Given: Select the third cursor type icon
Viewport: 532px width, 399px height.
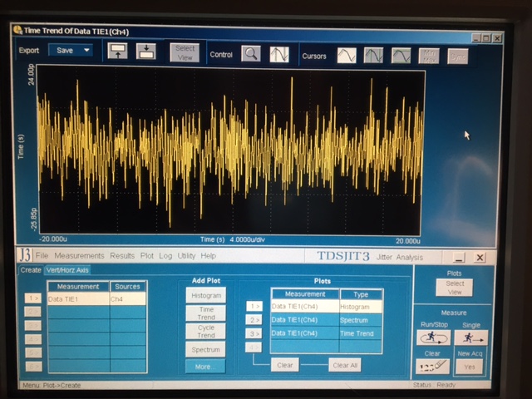Looking at the screenshot, I should [x=401, y=55].
